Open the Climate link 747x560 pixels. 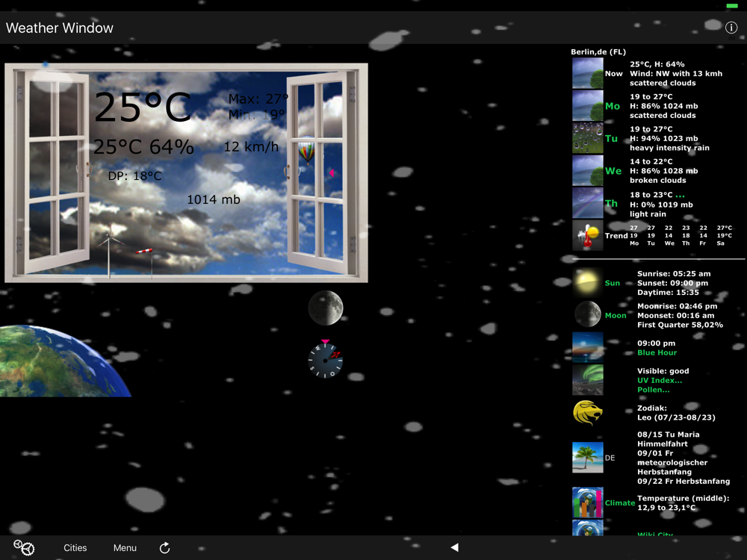620,503
